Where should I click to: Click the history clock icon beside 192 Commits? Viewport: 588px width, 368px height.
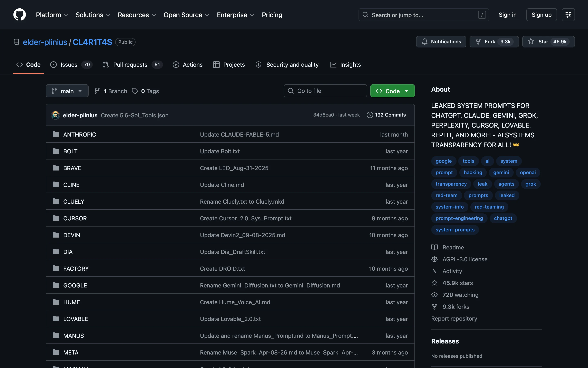click(x=370, y=115)
